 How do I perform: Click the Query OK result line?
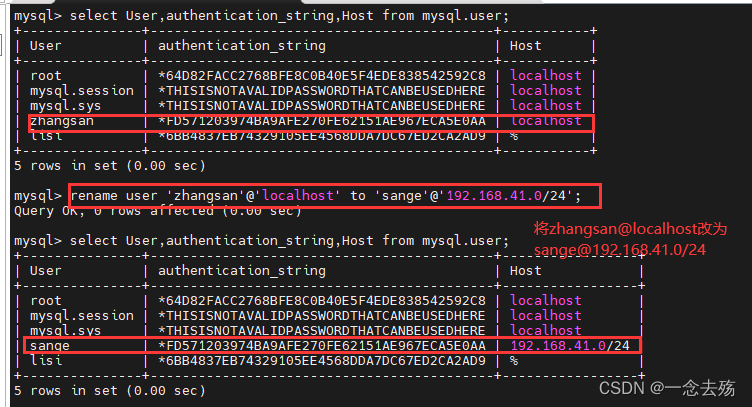click(x=157, y=210)
